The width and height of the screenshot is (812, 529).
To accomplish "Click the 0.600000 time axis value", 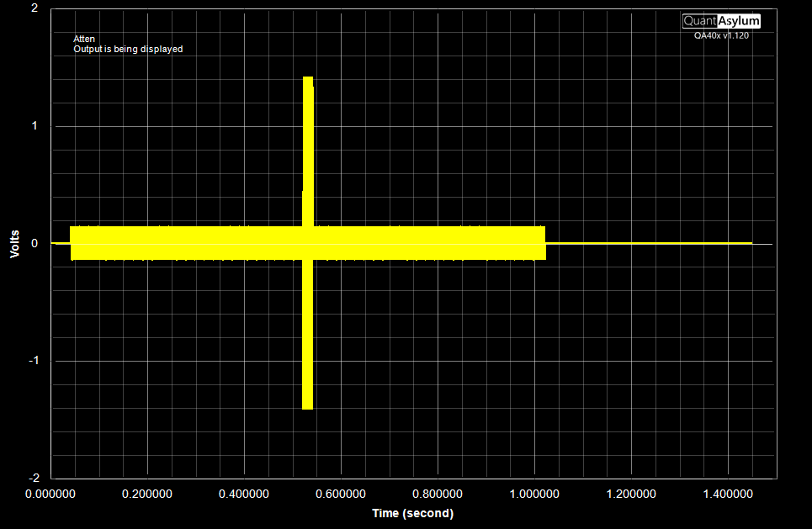I will [341, 494].
